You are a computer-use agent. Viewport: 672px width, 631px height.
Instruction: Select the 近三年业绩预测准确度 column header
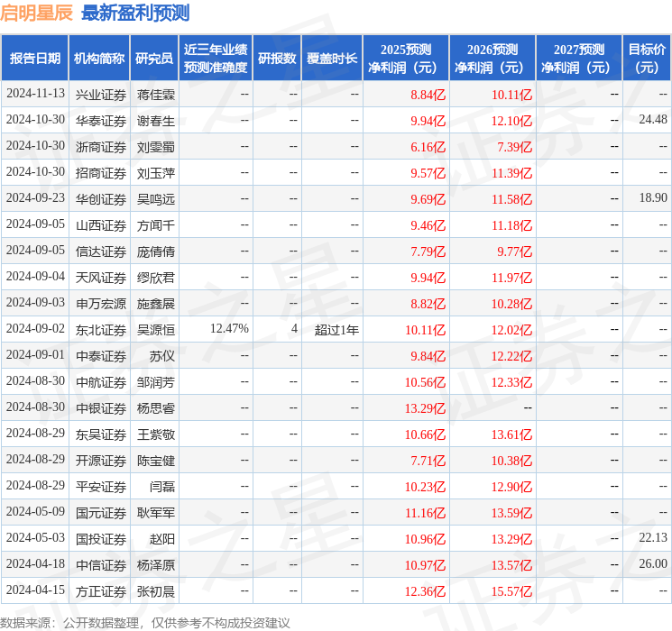[216, 58]
